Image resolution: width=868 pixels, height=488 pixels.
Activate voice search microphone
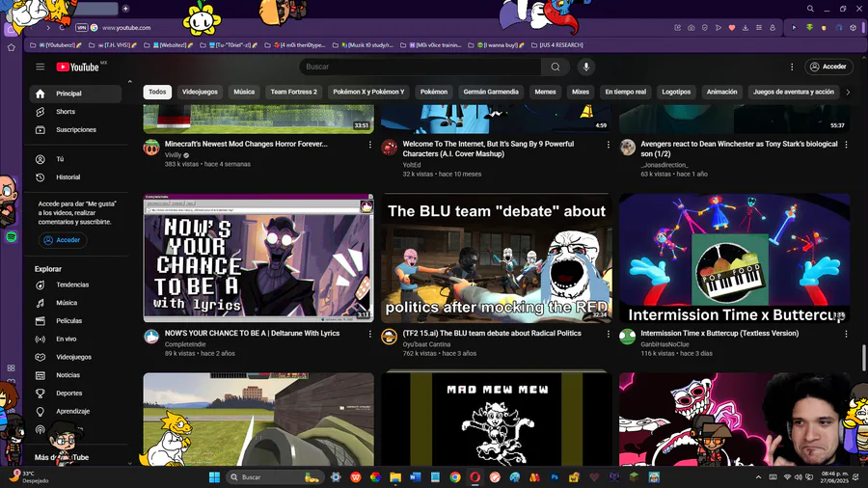[585, 67]
